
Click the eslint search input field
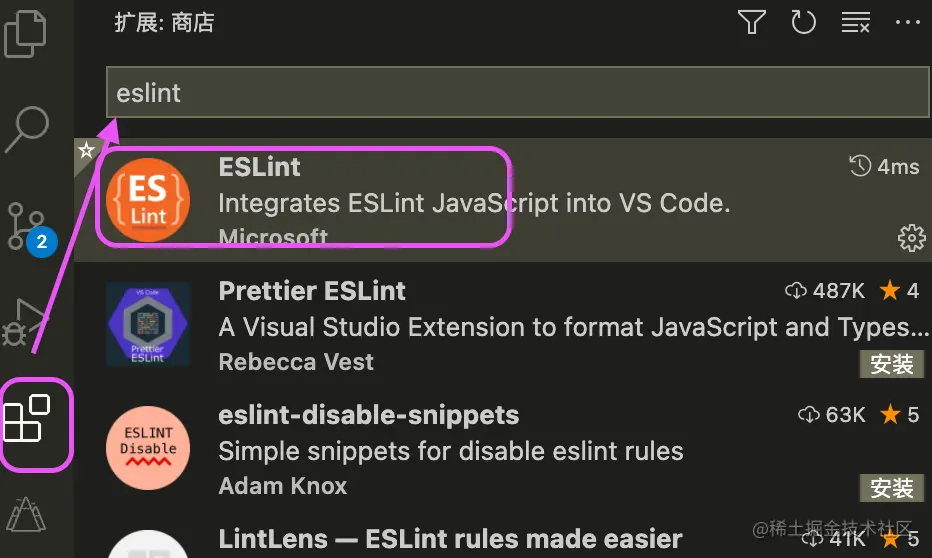point(518,93)
